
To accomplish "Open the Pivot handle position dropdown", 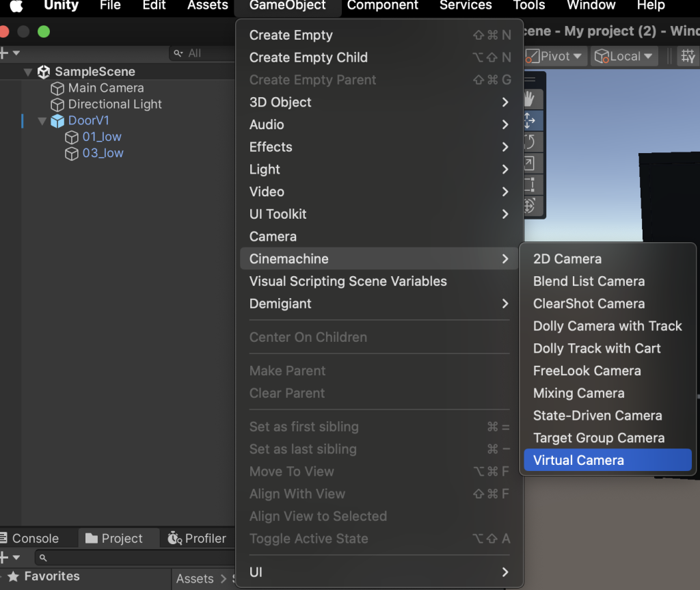I will [554, 56].
